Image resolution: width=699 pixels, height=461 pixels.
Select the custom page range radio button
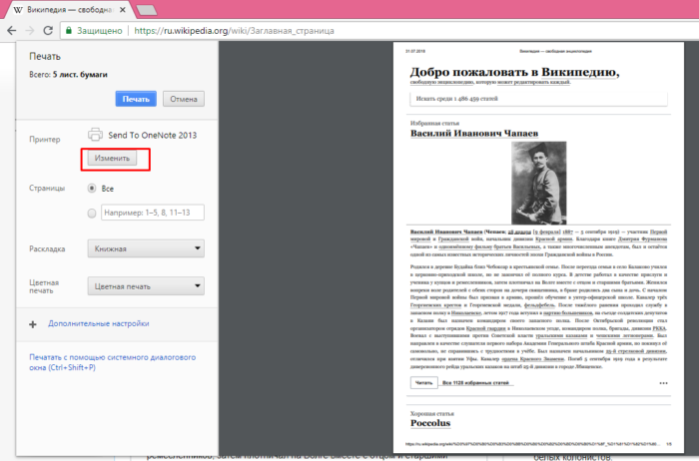92,213
